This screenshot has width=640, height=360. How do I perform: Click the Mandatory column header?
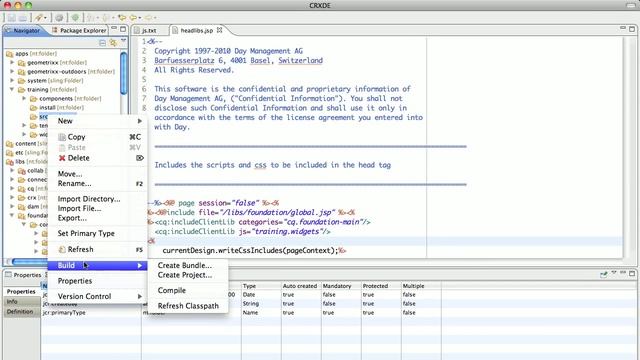click(341, 286)
